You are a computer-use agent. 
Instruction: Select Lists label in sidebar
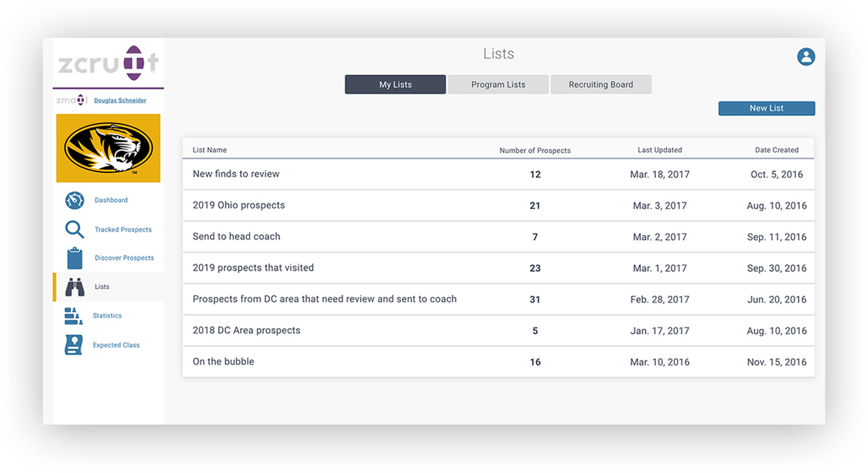tap(102, 287)
